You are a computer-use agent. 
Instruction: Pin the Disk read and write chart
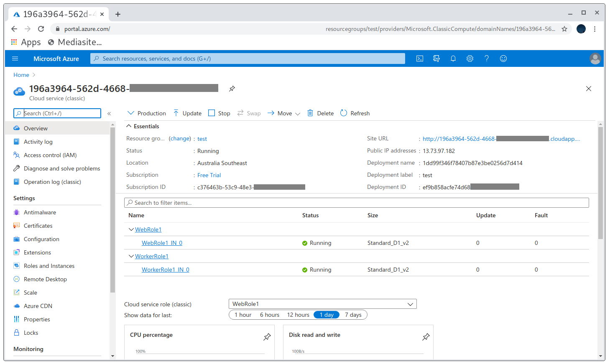pos(426,337)
